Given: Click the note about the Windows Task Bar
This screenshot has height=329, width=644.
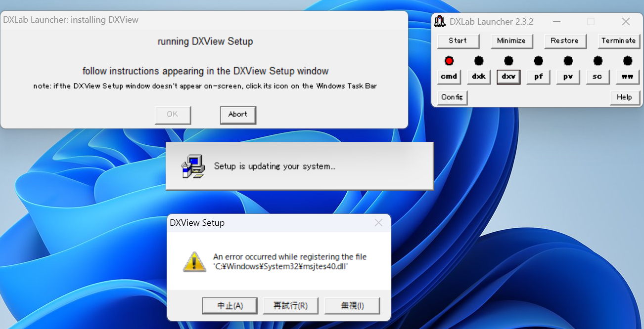Looking at the screenshot, I should (x=205, y=86).
